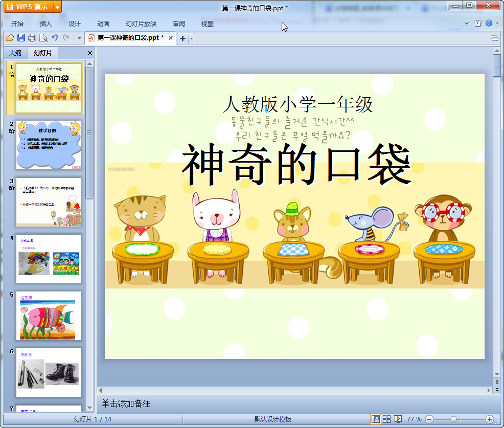Image resolution: width=504 pixels, height=428 pixels.
Task: Select slide 5 thumbnail with fish drawing
Action: pyautogui.click(x=49, y=316)
